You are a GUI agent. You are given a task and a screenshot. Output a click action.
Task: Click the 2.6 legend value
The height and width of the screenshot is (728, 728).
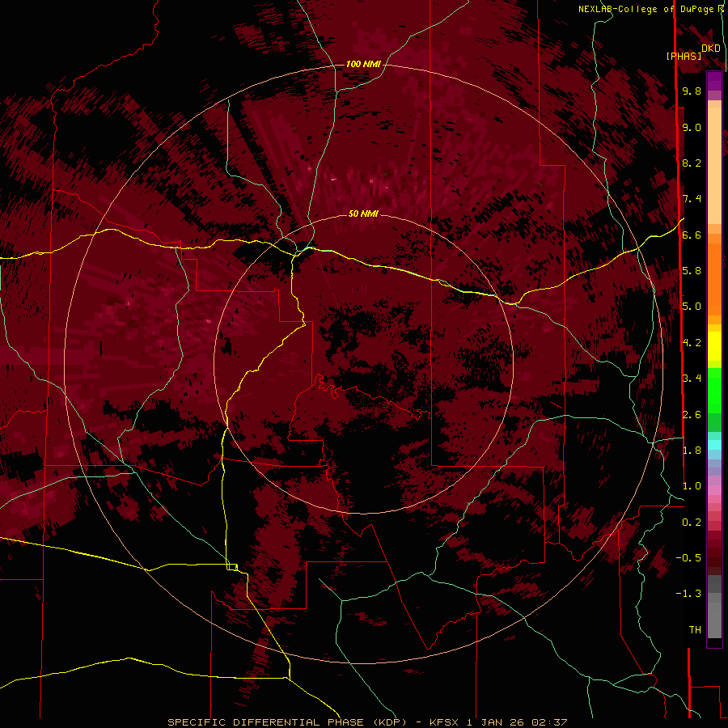692,415
